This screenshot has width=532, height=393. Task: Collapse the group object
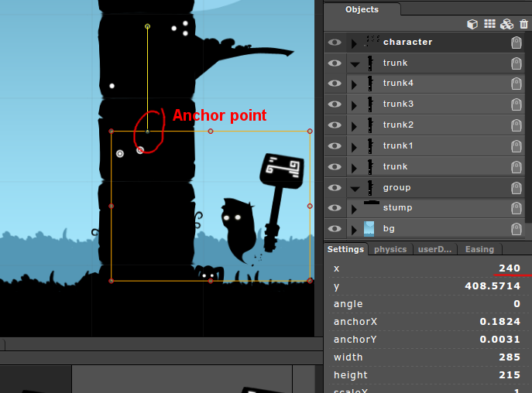[x=355, y=190]
